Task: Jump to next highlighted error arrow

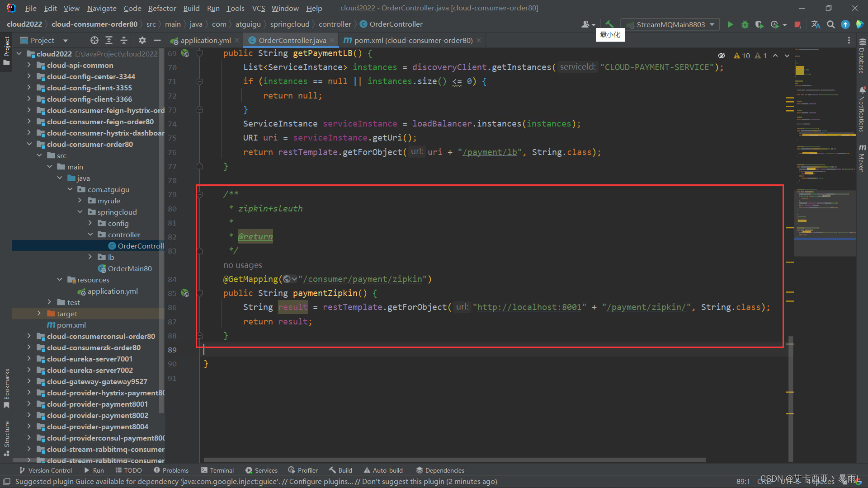Action: coord(787,56)
